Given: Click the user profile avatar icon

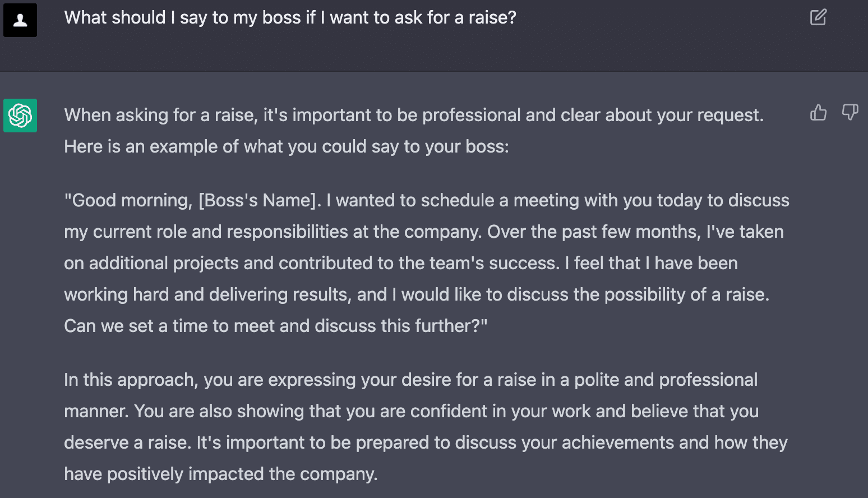Looking at the screenshot, I should (x=20, y=21).
